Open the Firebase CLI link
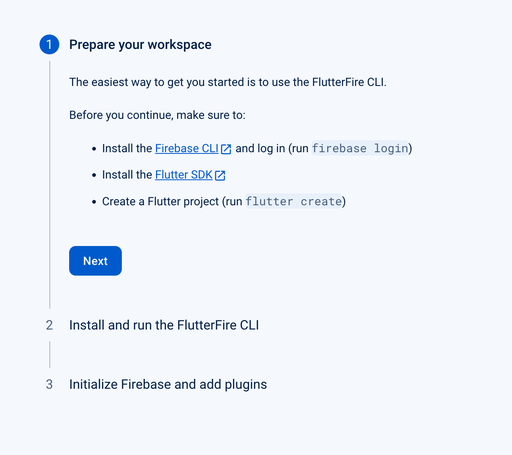This screenshot has height=455, width=512. pos(187,148)
